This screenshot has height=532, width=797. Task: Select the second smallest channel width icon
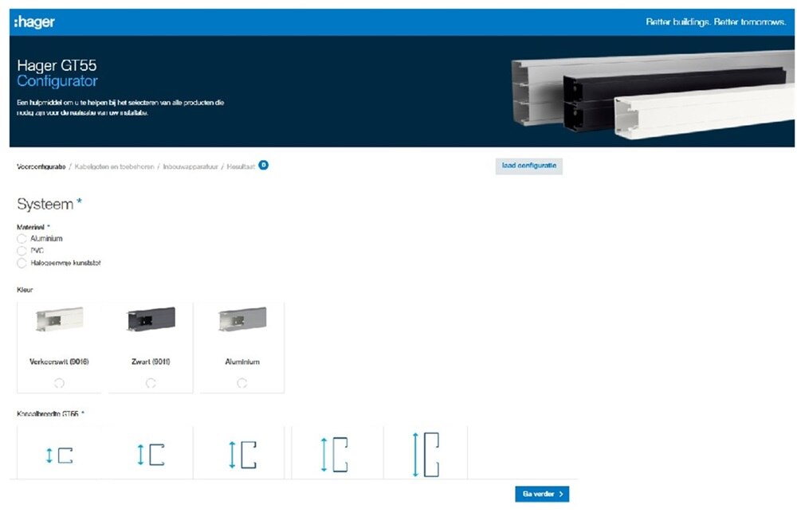click(151, 454)
